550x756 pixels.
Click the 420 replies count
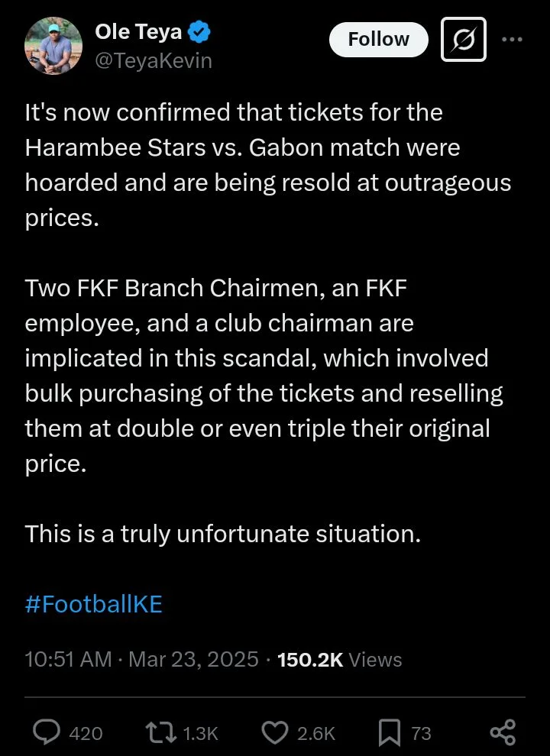[86, 734]
